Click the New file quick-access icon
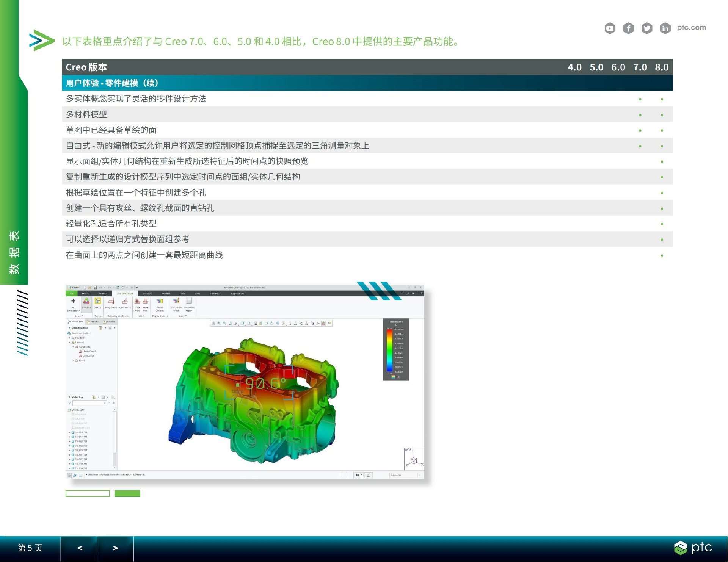The height and width of the screenshot is (562, 728). [x=85, y=288]
